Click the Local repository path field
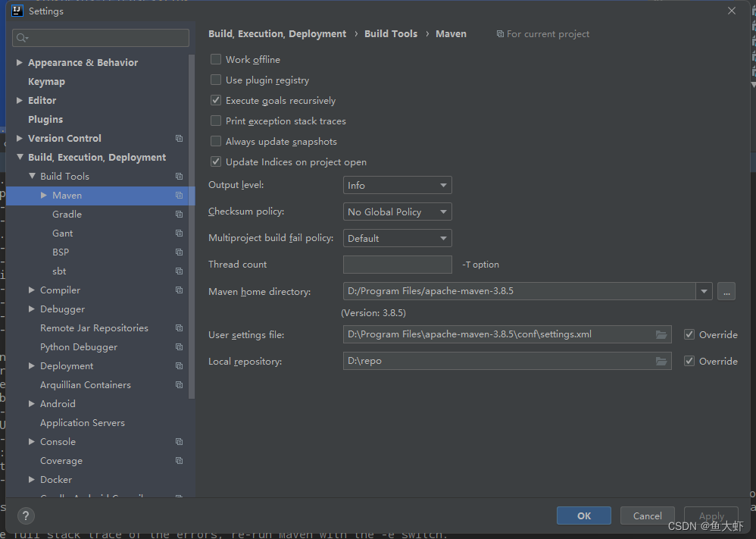756x539 pixels. pos(508,361)
